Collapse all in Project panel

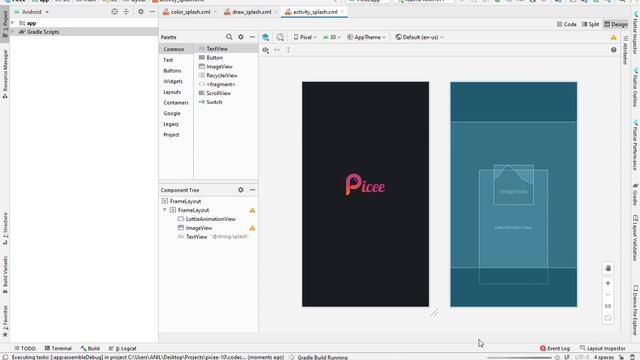pos(126,12)
